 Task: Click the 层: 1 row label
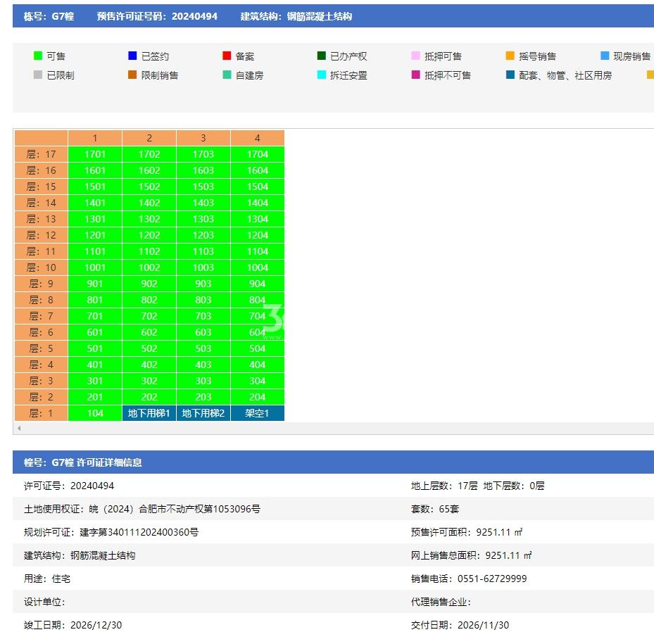tap(42, 413)
